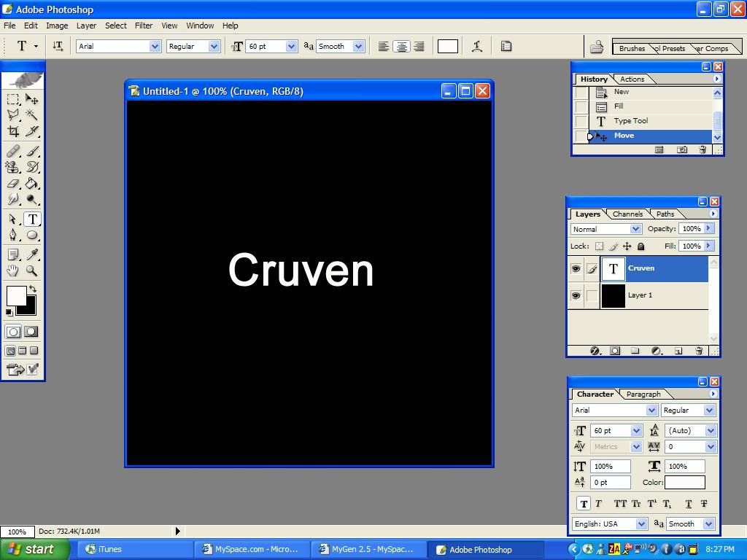The image size is (747, 560).
Task: Open font size 60 pt dropdown in options bar
Action: point(291,46)
